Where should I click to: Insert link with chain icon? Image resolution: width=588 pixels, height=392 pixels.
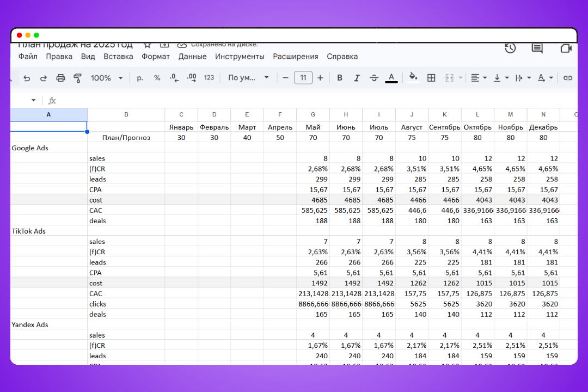(568, 78)
